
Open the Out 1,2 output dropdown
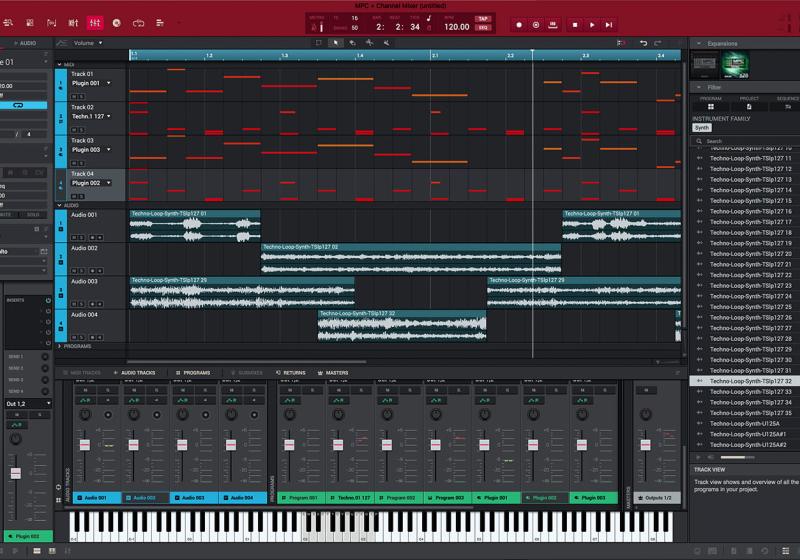point(27,404)
